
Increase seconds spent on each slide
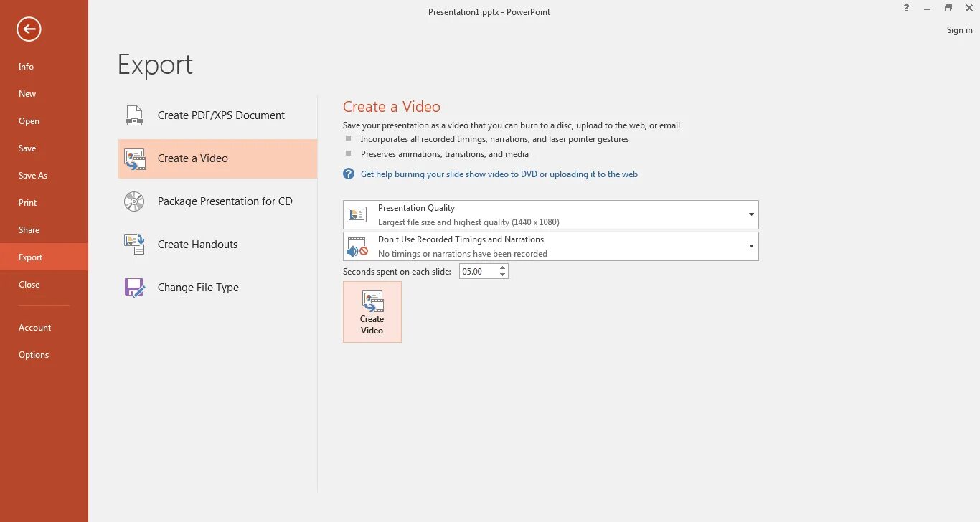click(x=503, y=267)
